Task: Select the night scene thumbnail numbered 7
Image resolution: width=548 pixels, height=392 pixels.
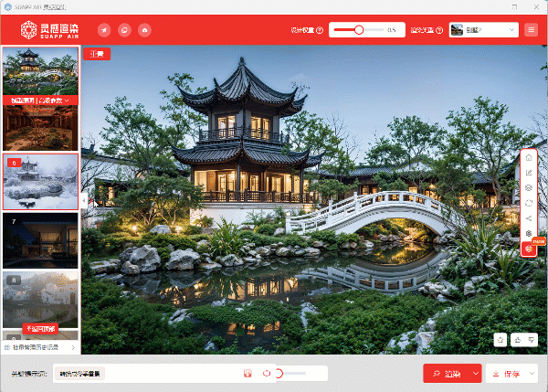Action: point(40,240)
